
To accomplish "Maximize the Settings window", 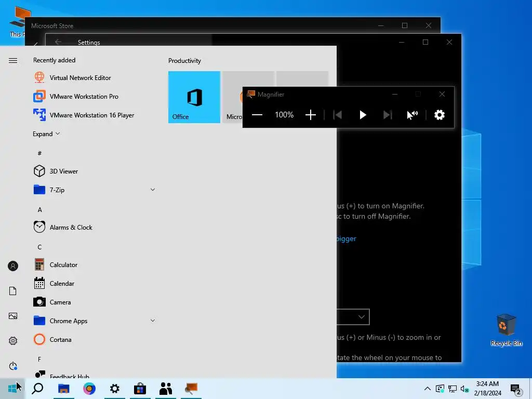I will 425,42.
